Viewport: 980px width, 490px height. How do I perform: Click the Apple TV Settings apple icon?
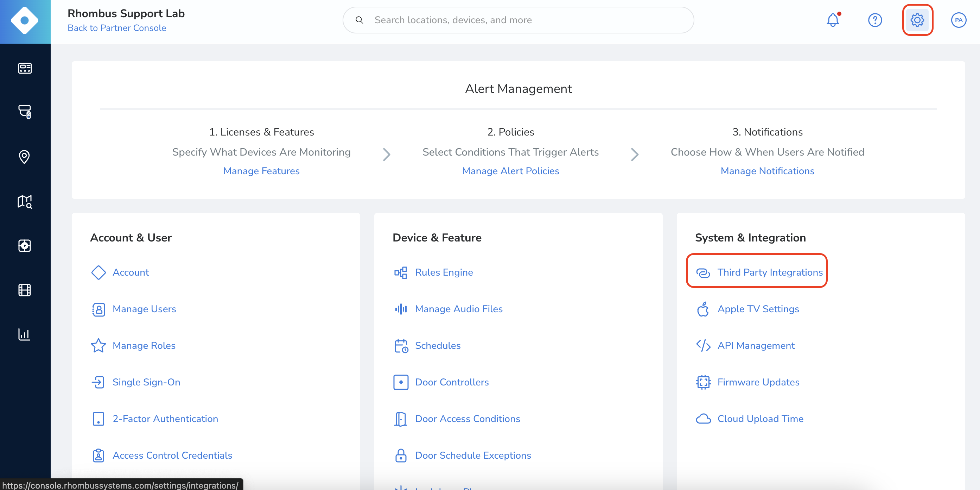(x=703, y=309)
